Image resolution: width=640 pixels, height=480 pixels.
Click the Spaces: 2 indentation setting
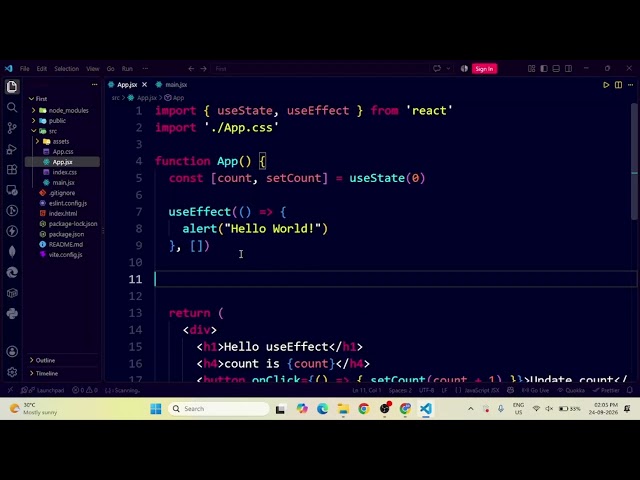click(x=400, y=390)
